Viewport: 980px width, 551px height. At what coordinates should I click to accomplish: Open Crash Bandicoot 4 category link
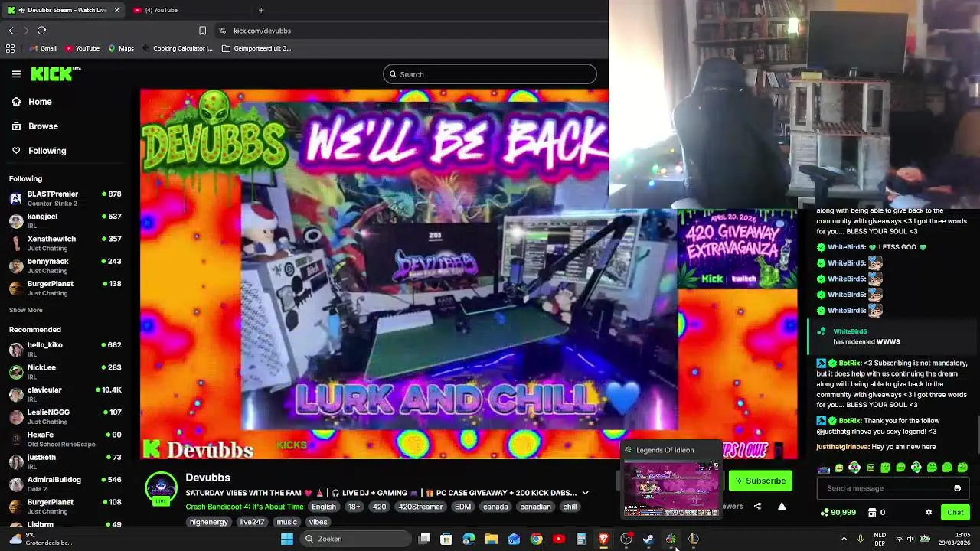click(244, 507)
